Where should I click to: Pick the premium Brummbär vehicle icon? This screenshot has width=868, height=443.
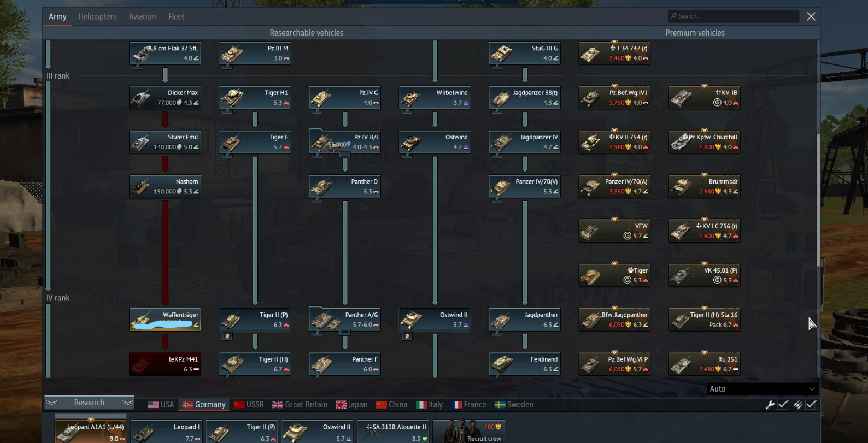(x=705, y=186)
